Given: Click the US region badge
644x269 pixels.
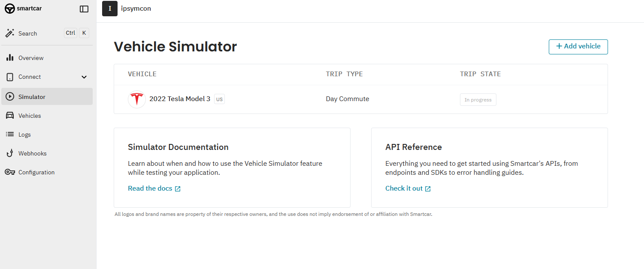Looking at the screenshot, I should (219, 99).
